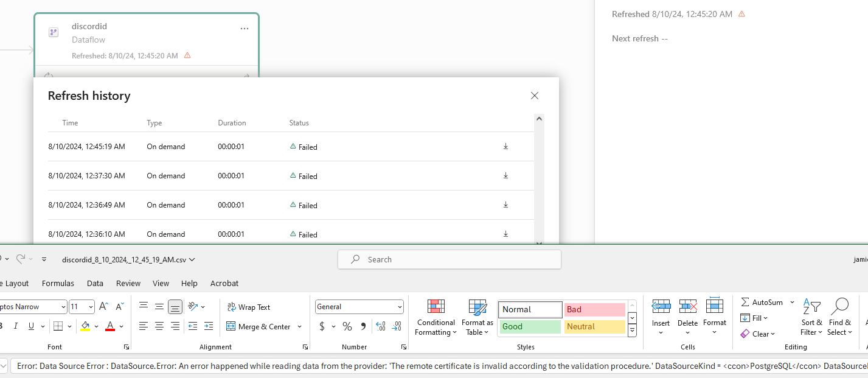Apply Accounting Number Format dollar sign
868x378 pixels.
pos(322,326)
